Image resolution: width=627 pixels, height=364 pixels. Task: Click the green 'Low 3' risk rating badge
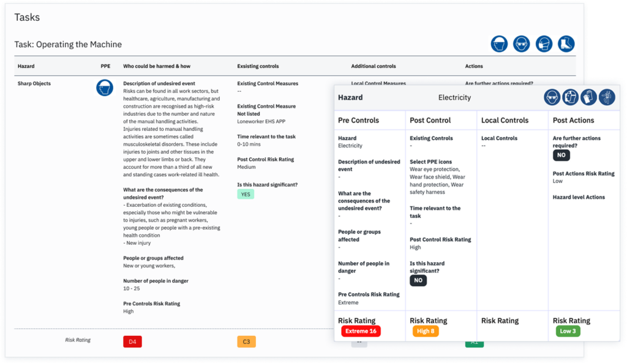tap(567, 331)
